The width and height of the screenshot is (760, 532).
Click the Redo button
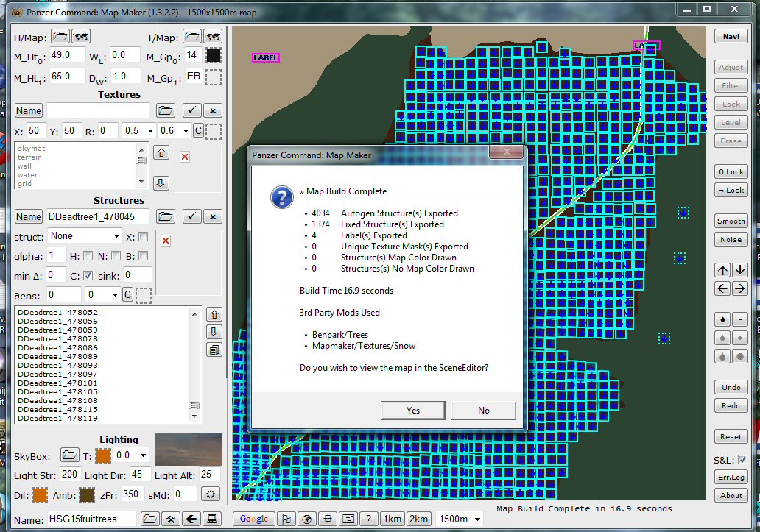[731, 405]
